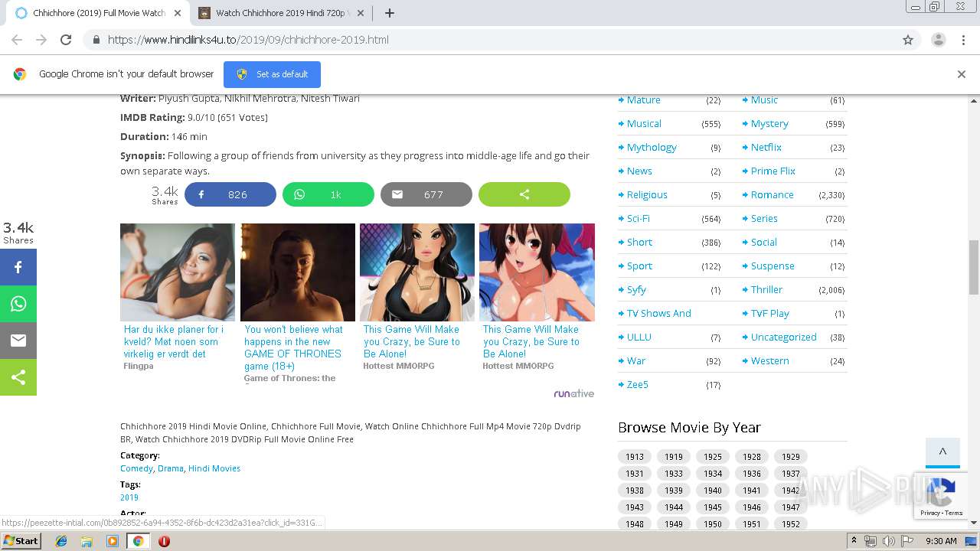Screen dimensions: 980x551
Task: Open the green more-sharing options button
Action: pos(524,194)
